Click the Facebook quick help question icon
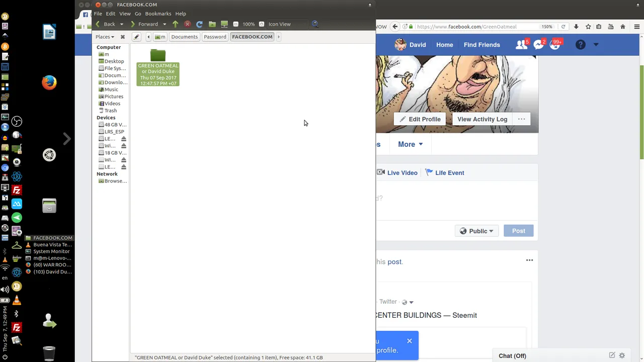The width and height of the screenshot is (644, 362). [x=581, y=45]
